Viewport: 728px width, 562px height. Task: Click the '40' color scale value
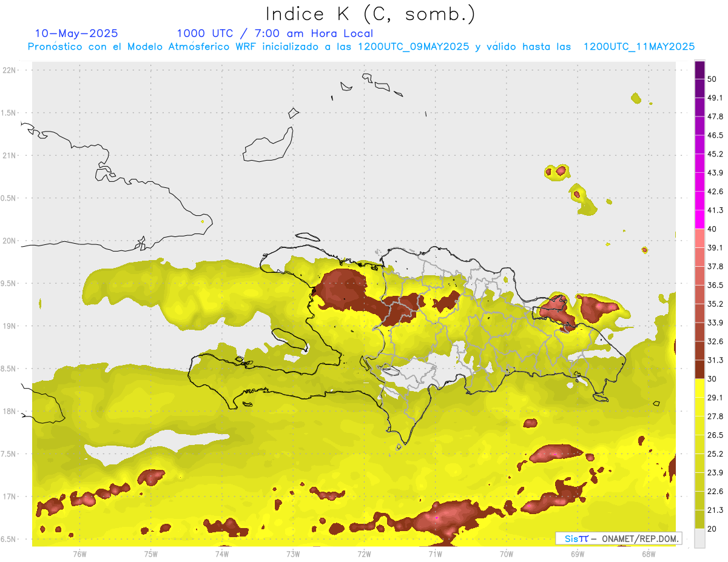click(x=712, y=229)
